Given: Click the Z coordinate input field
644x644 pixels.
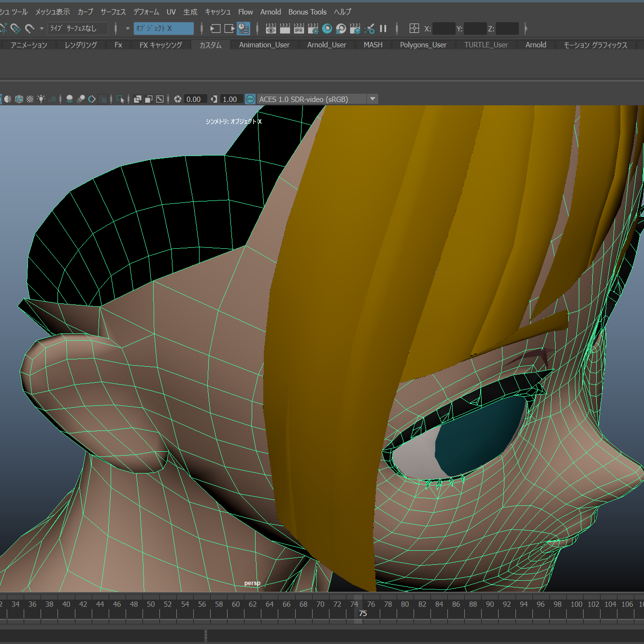Looking at the screenshot, I should pyautogui.click(x=507, y=29).
